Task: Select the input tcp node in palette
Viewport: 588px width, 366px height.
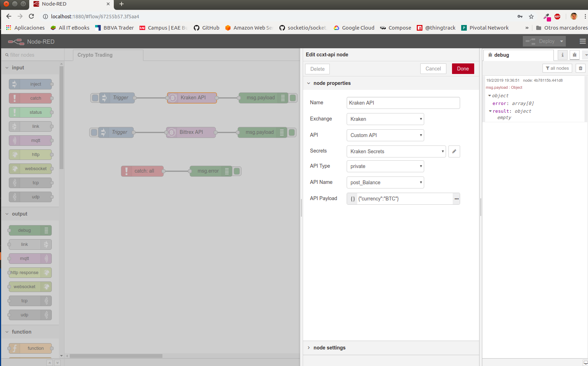Action: (x=31, y=183)
